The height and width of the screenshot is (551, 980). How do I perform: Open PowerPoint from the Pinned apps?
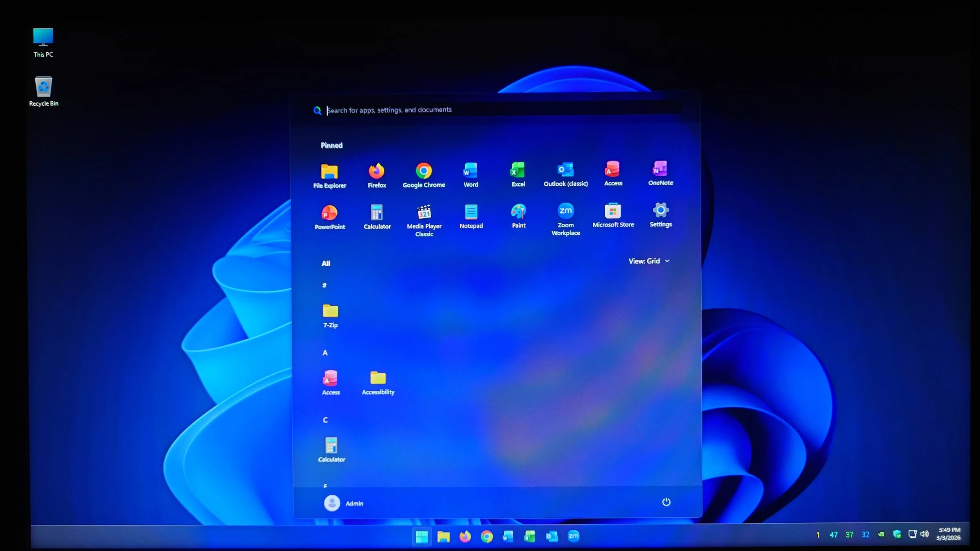pos(330,217)
